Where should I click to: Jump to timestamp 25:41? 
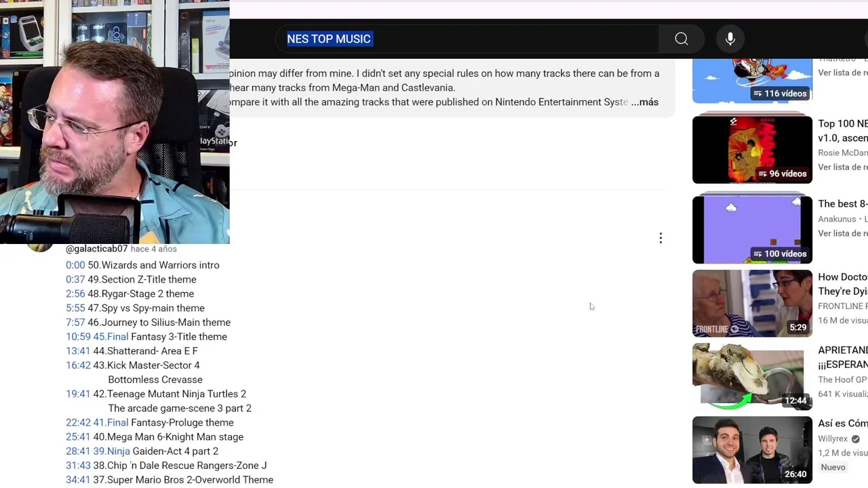[78, 436]
